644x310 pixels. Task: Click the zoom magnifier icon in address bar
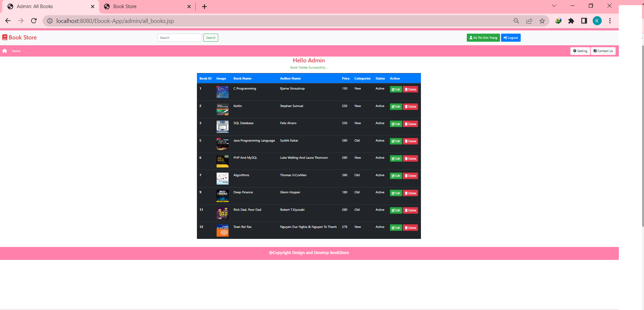(516, 21)
